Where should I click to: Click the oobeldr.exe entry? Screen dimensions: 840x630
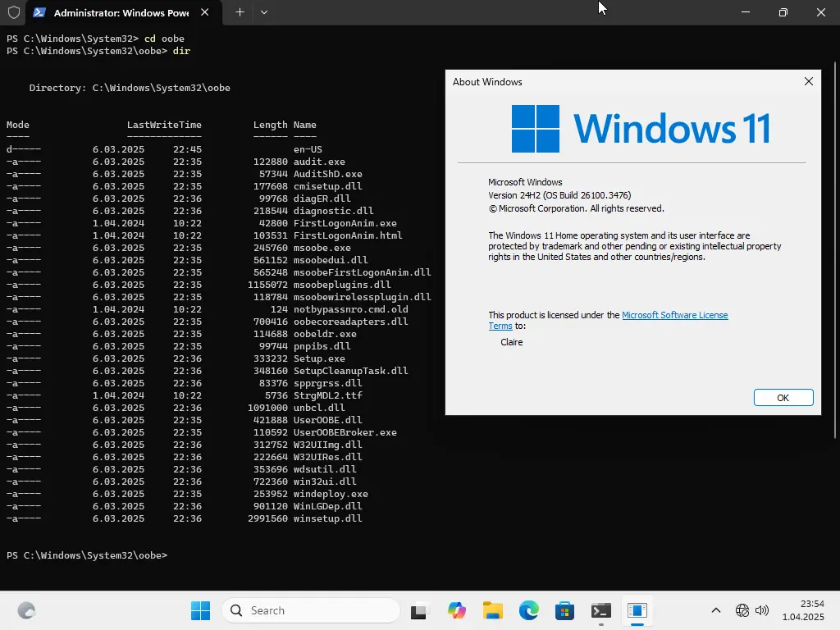click(325, 335)
